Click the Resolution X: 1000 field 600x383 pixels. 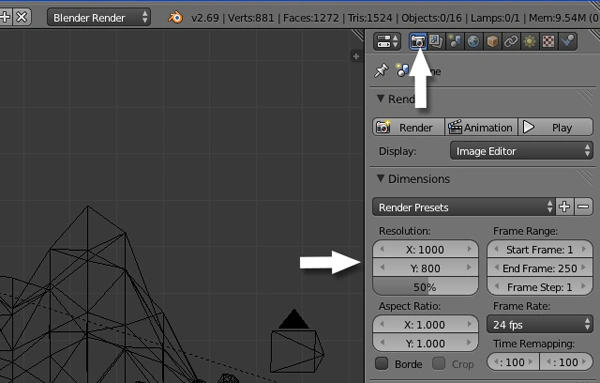(425, 249)
